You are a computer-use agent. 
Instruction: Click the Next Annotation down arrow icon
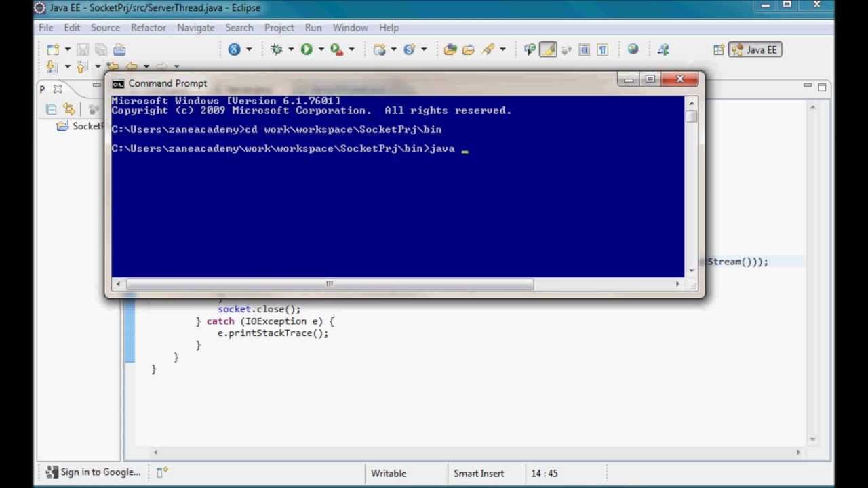(52, 66)
